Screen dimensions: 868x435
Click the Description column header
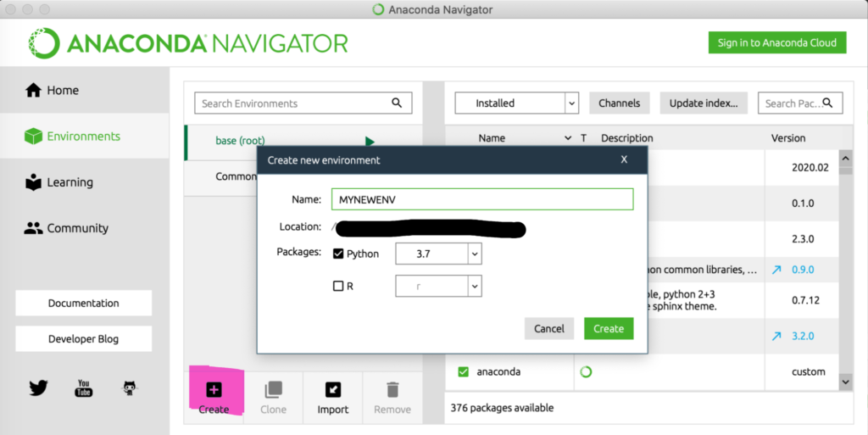click(x=626, y=138)
